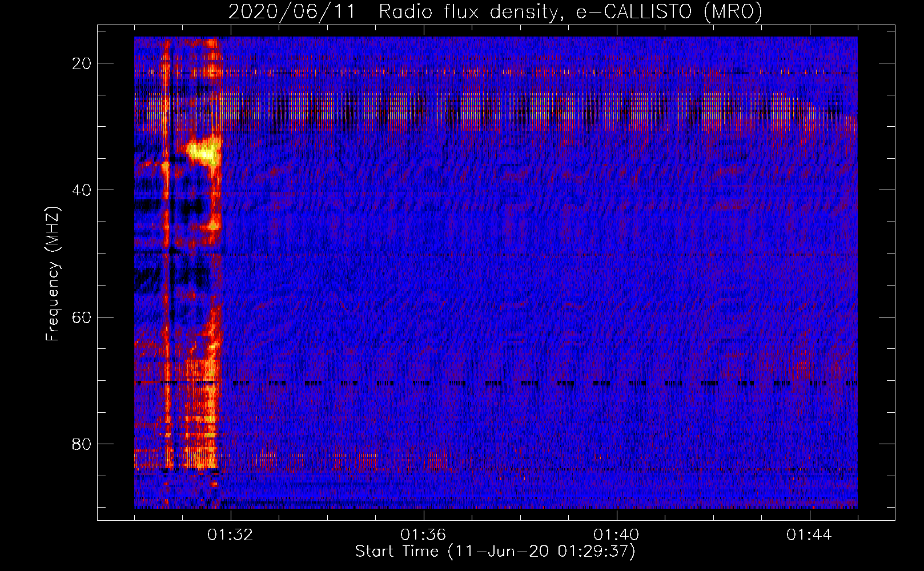The width and height of the screenshot is (924, 571).
Task: Click the 01:44 time tick label
Action: coord(809,535)
